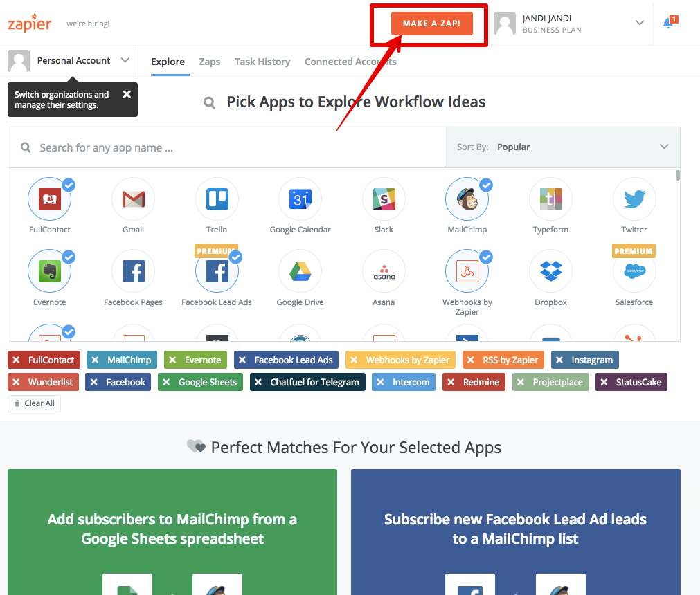Open Add subscribers to MailChimp from Sheets card
The width and height of the screenshot is (700, 595).
pos(172,531)
